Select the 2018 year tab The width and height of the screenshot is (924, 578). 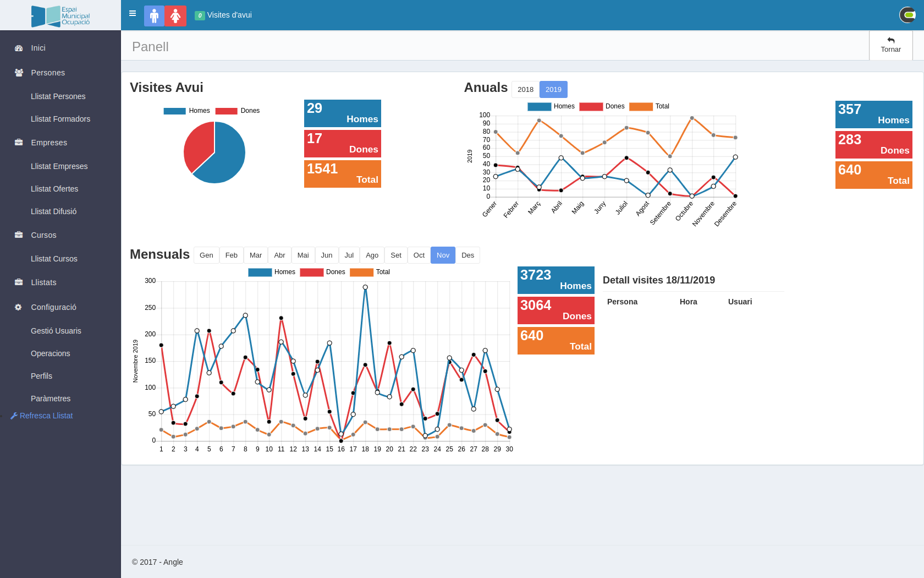[x=525, y=90]
